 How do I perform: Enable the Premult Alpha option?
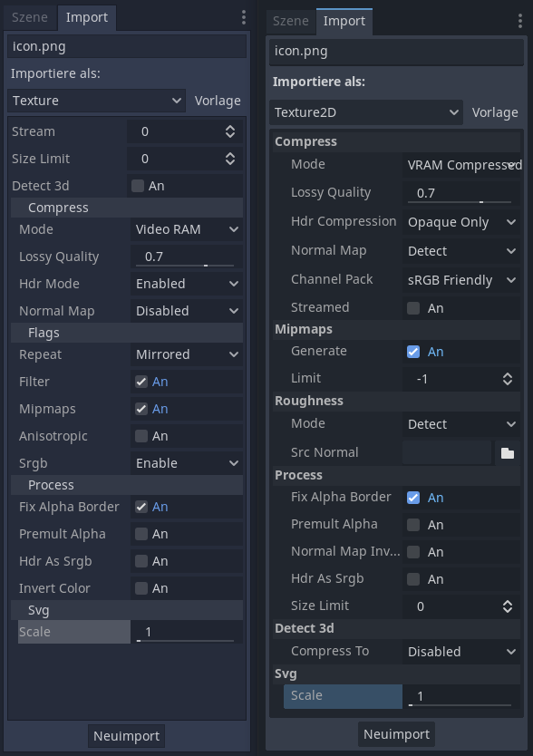412,524
